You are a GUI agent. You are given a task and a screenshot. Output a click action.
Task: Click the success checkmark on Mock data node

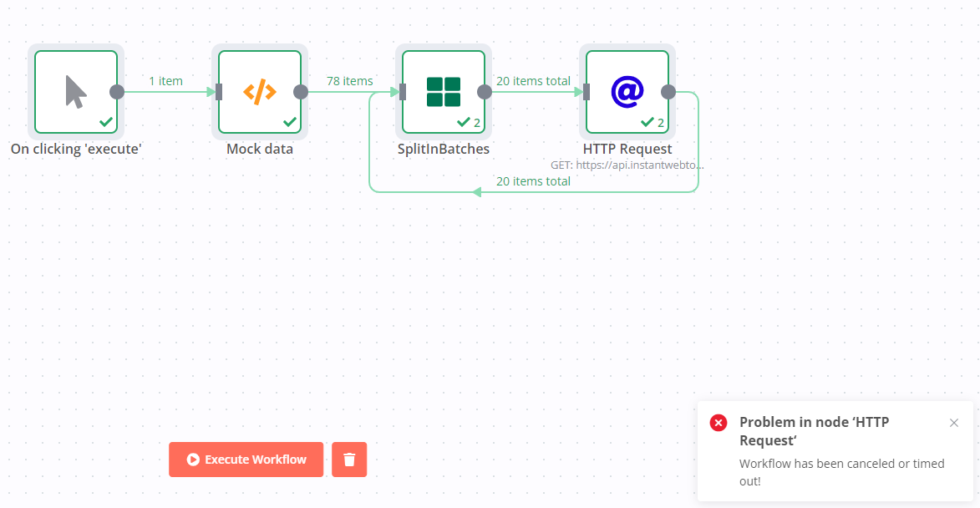tap(289, 122)
